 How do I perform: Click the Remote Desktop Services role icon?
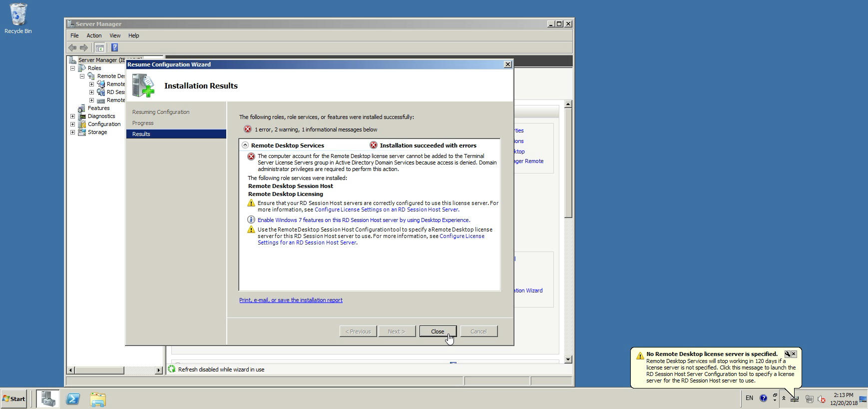91,76
